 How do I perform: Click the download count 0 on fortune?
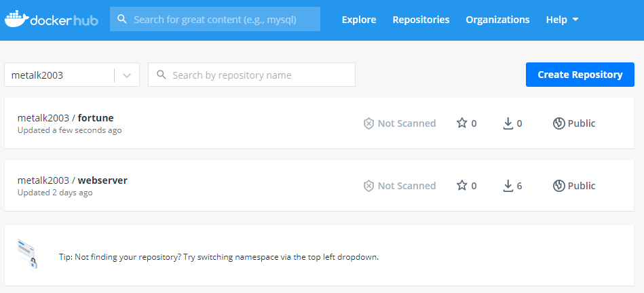click(519, 123)
